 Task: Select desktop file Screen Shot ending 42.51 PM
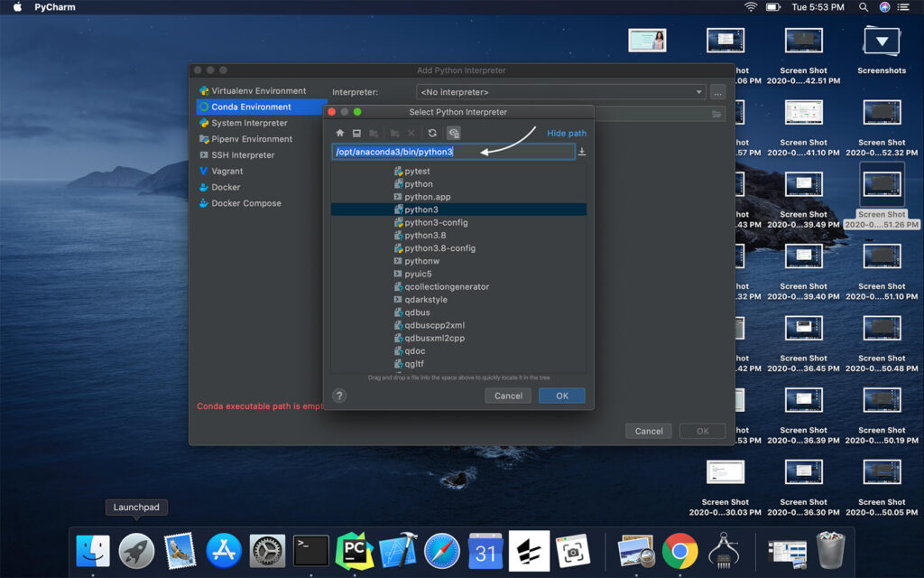pos(803,55)
